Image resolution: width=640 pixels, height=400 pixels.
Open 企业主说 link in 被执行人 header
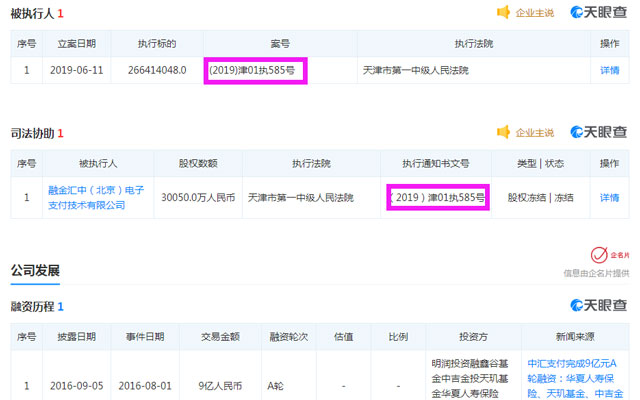click(535, 13)
